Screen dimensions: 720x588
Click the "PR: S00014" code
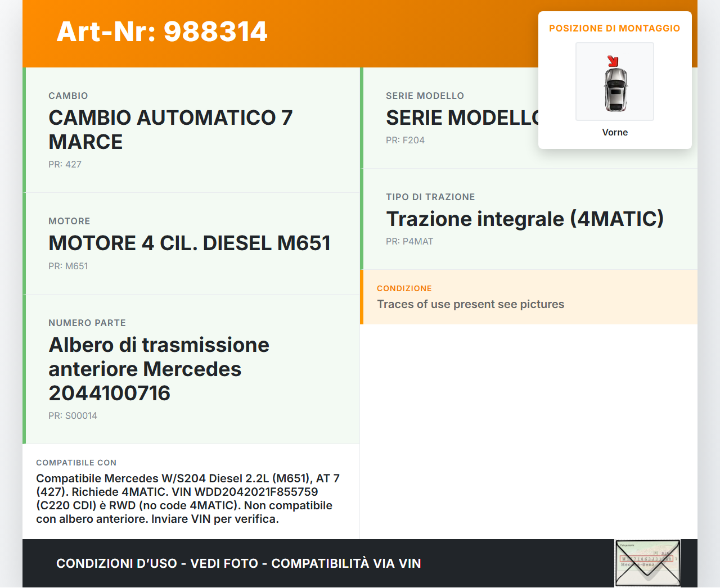tap(73, 415)
